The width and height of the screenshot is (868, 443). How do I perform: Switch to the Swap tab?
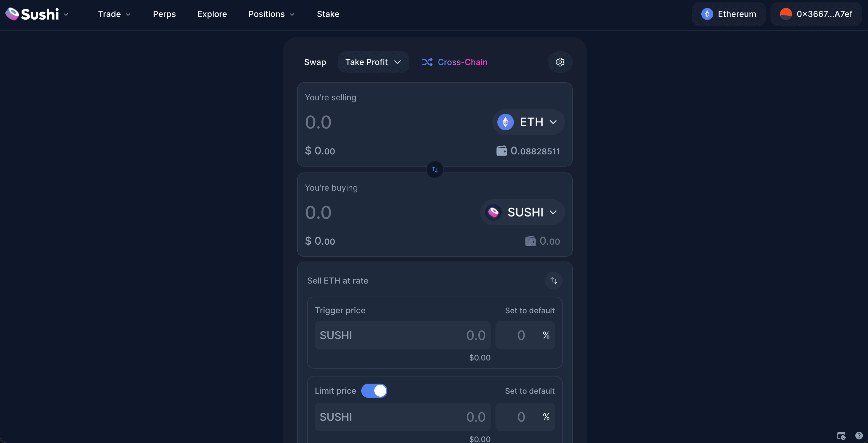pos(315,62)
